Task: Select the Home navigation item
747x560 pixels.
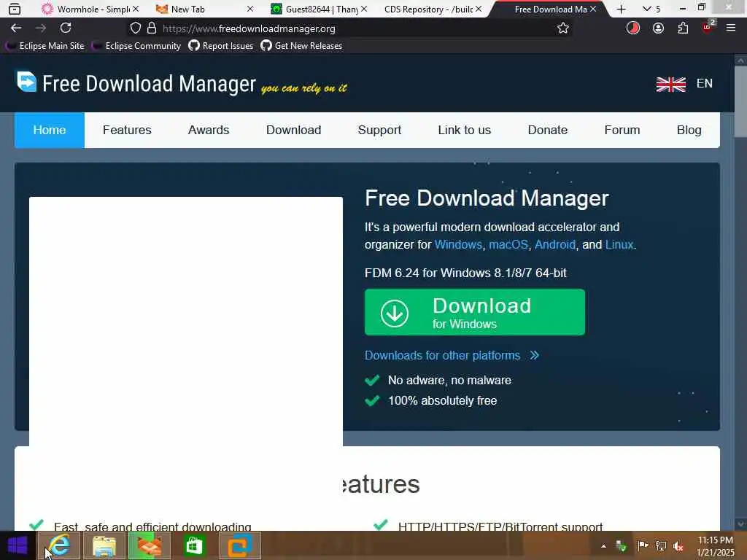Action: coord(50,130)
